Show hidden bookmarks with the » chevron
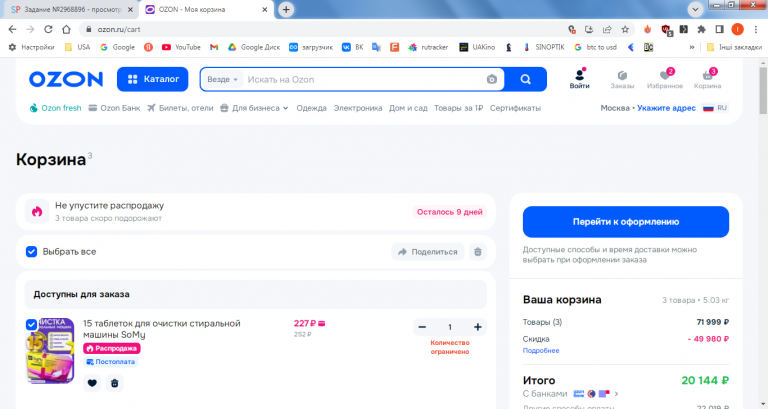Image resolution: width=768 pixels, height=409 pixels. [692, 47]
